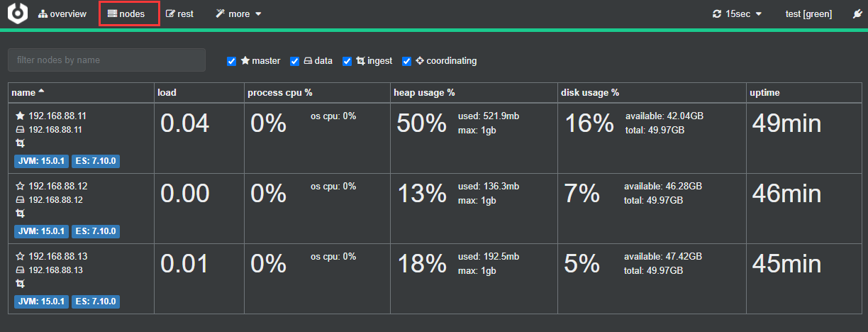Open the more dropdown menu
Viewport: 868px width, 332px height.
239,14
